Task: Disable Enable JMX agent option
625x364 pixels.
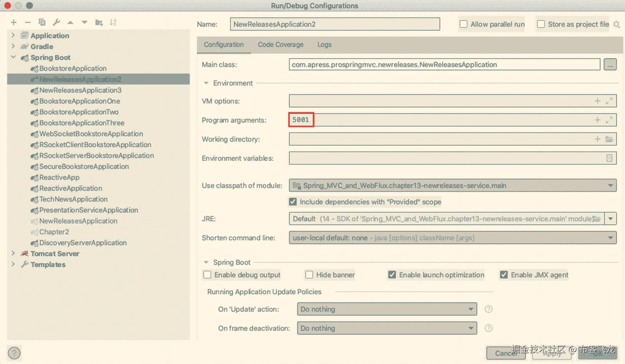Action: tap(504, 275)
